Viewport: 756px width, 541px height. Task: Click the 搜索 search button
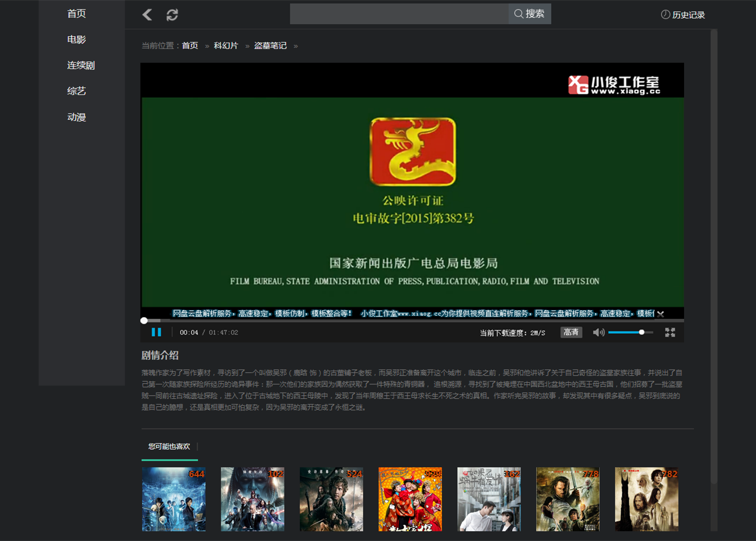[x=529, y=14]
